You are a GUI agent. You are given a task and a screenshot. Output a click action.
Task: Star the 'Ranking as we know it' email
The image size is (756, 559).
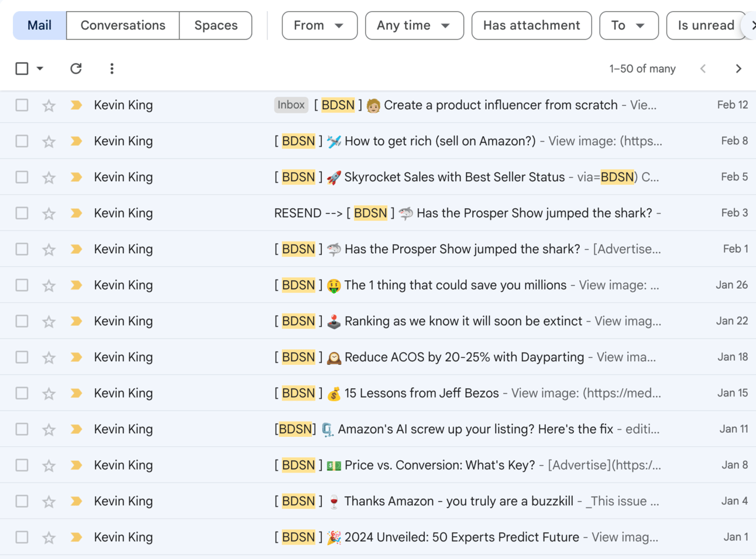(49, 322)
